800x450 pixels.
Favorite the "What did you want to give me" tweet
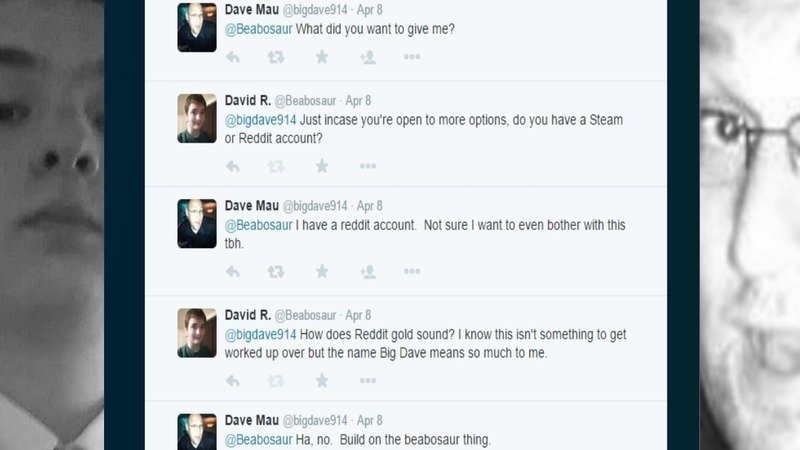pos(322,57)
